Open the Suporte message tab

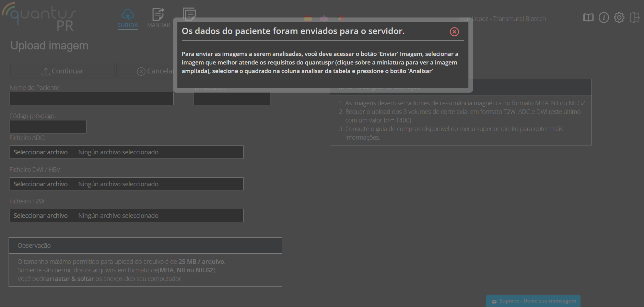pyautogui.click(x=533, y=301)
